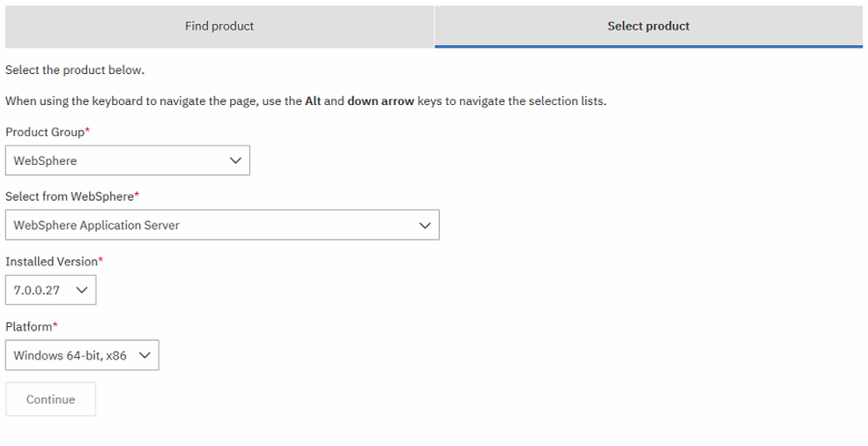Open the Product Group dropdown
Image resolution: width=868 pixels, height=446 pixels.
(127, 160)
